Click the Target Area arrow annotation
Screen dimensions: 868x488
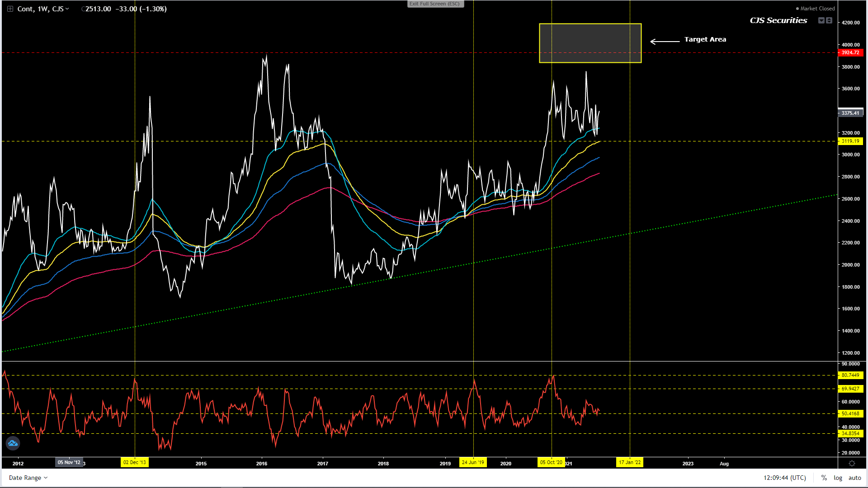(665, 41)
